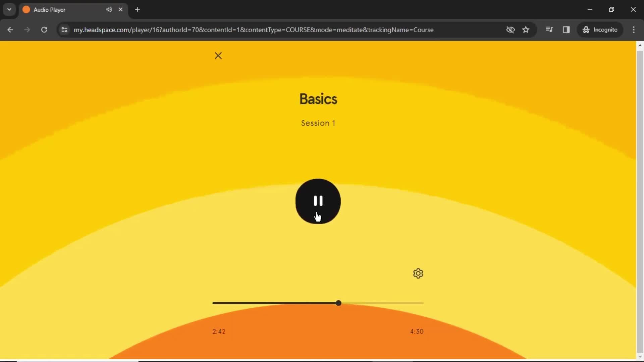Close the Headspace player via X button
Viewport: 644px width, 362px height.
pos(218,55)
